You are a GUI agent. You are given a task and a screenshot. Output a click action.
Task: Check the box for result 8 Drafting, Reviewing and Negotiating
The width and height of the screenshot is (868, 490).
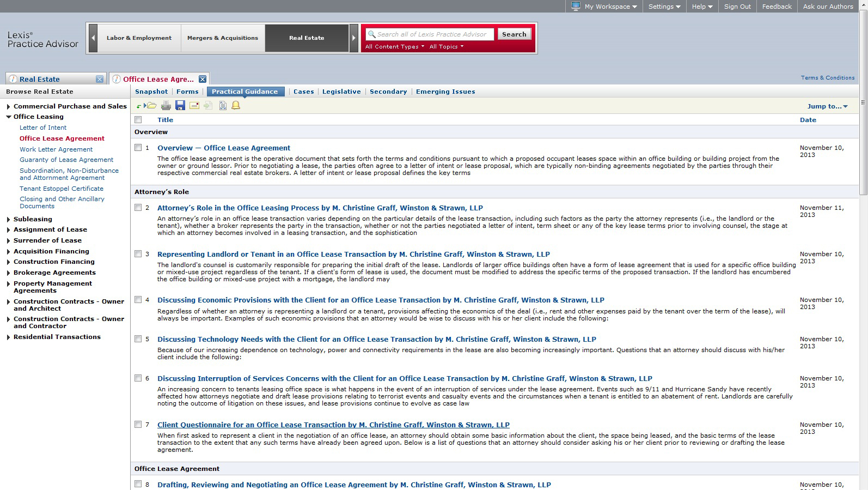[138, 484]
